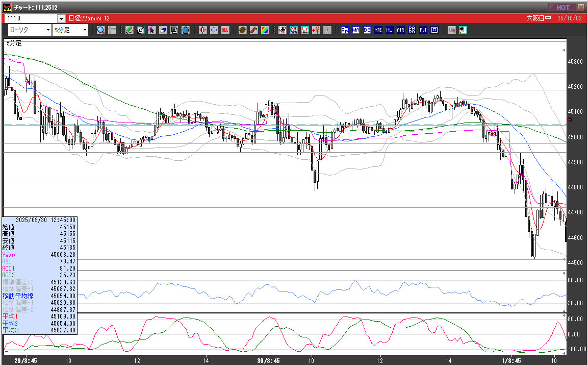Click the blue trash can icon
The height and width of the screenshot is (365, 588).
(x=185, y=30)
